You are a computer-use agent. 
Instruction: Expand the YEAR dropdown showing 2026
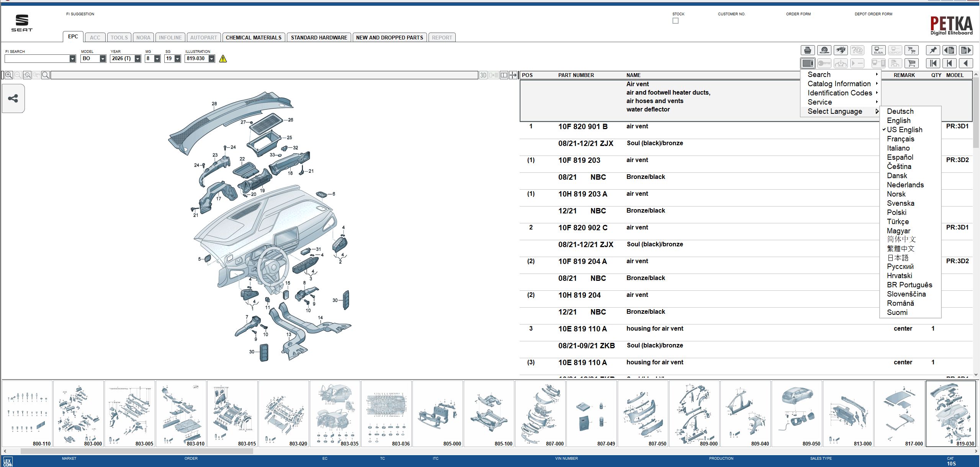[x=138, y=59]
